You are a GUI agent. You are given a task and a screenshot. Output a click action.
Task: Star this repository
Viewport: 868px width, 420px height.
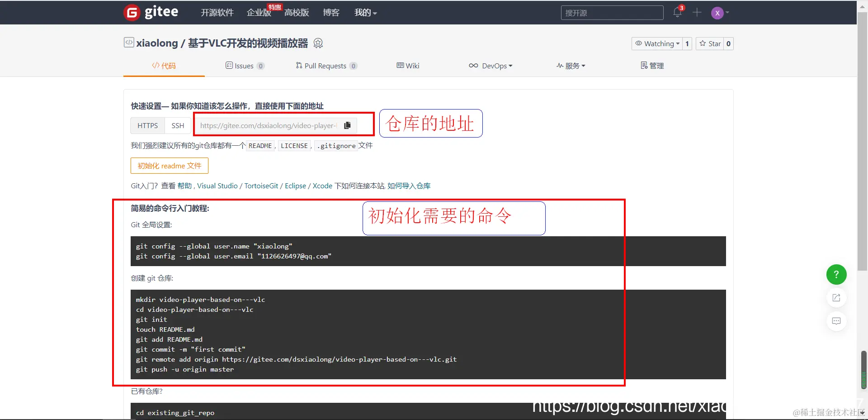click(x=710, y=43)
